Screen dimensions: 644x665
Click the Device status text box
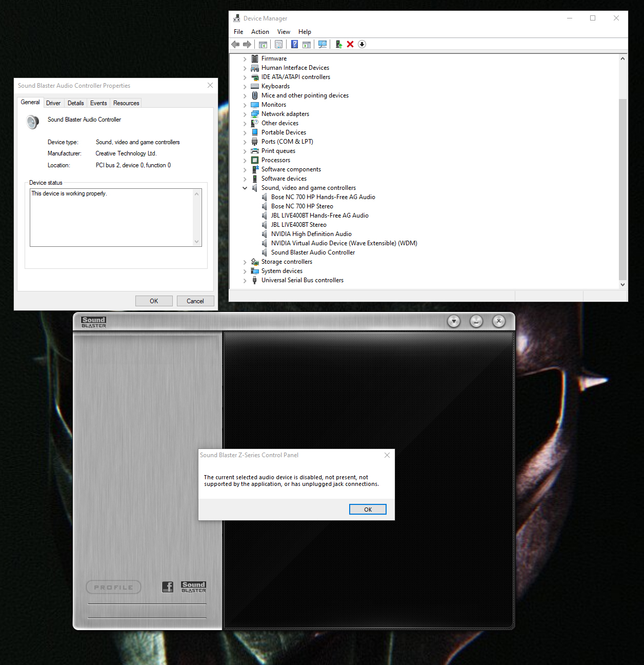tap(116, 218)
